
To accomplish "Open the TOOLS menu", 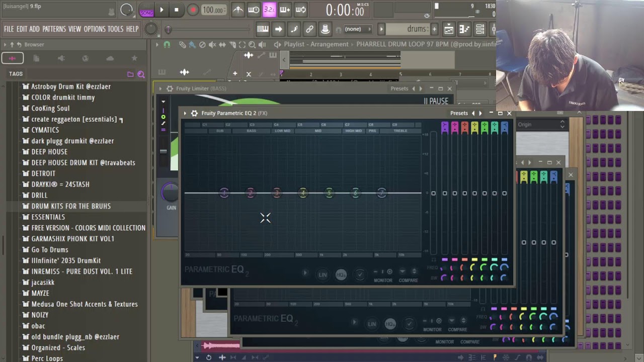I will (x=115, y=29).
